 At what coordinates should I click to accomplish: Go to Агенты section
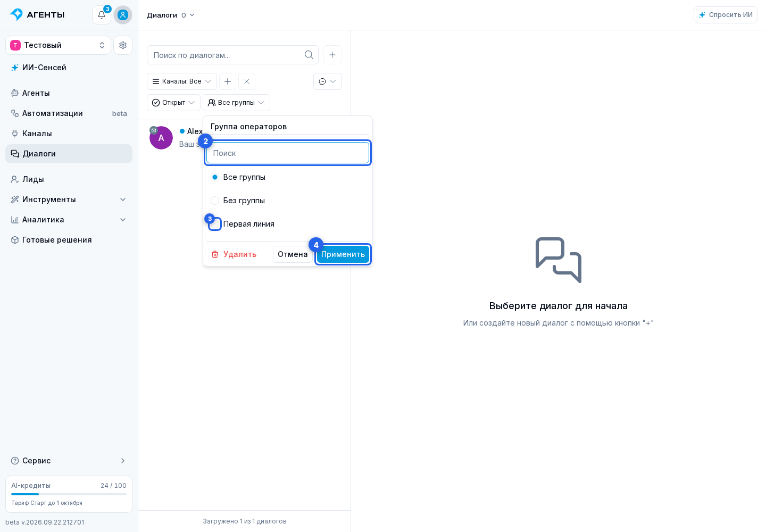[69, 93]
